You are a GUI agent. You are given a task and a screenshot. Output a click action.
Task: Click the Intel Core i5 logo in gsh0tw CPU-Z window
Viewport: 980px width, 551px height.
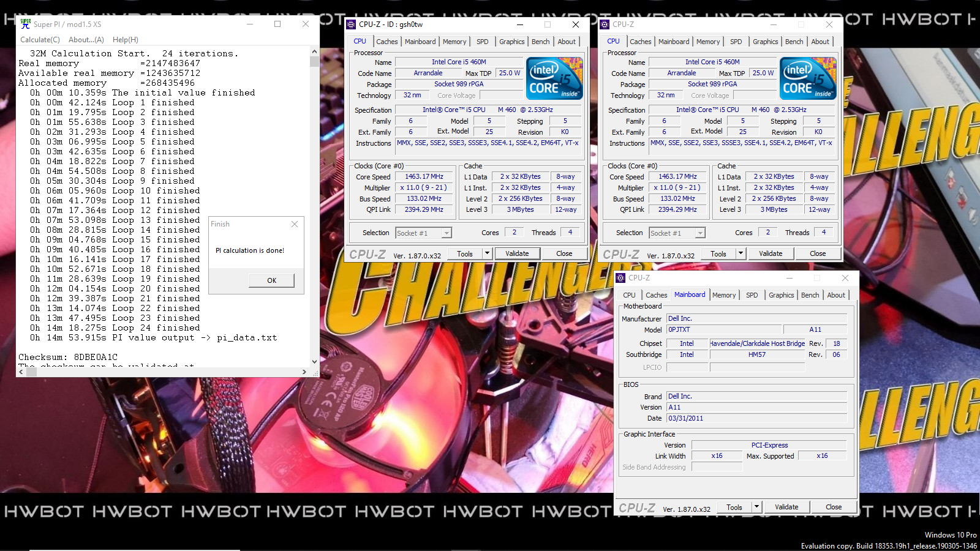(x=554, y=78)
